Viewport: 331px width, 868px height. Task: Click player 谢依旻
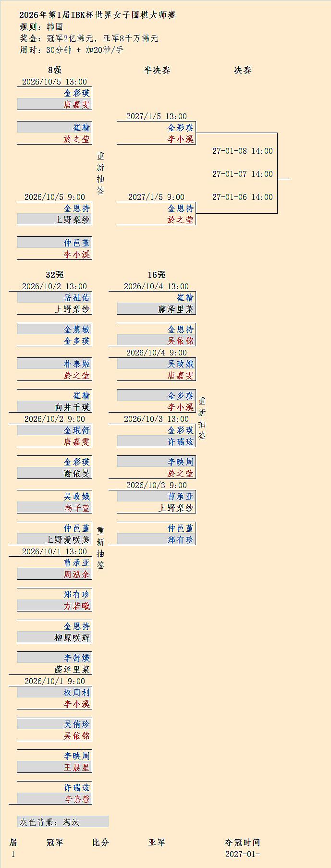(x=77, y=474)
